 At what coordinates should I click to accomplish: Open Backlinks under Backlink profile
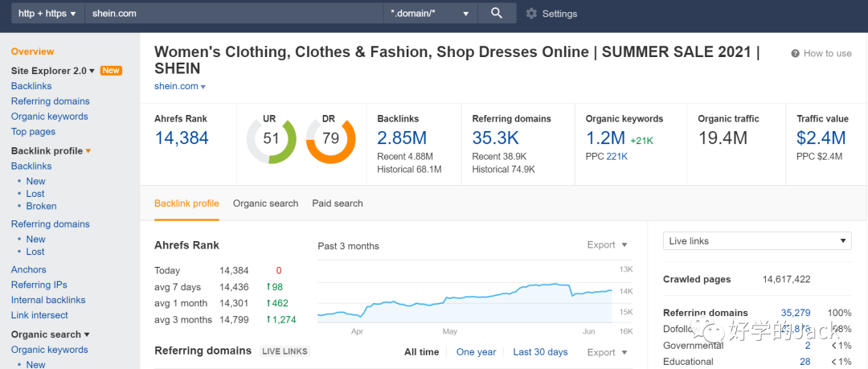click(x=31, y=166)
